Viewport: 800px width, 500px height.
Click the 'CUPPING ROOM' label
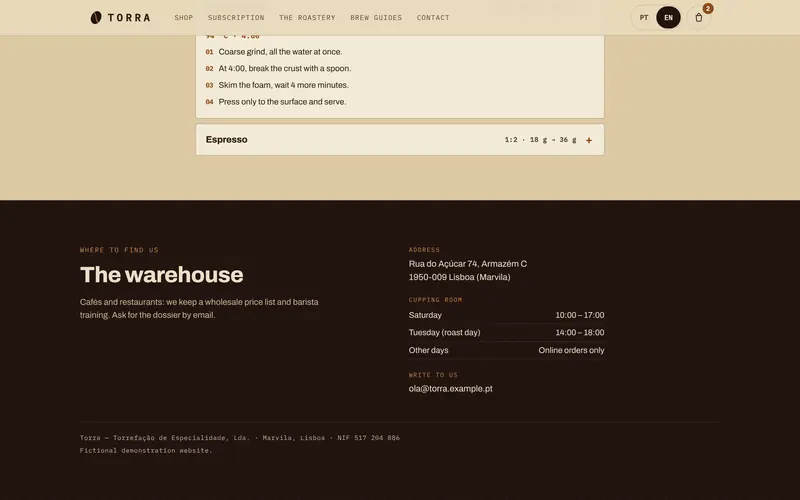[435, 300]
